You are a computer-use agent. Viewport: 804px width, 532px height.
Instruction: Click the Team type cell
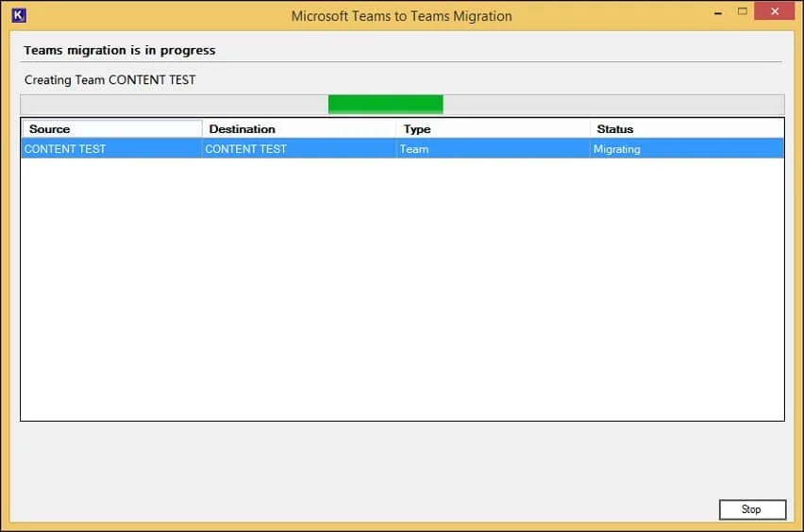click(494, 149)
